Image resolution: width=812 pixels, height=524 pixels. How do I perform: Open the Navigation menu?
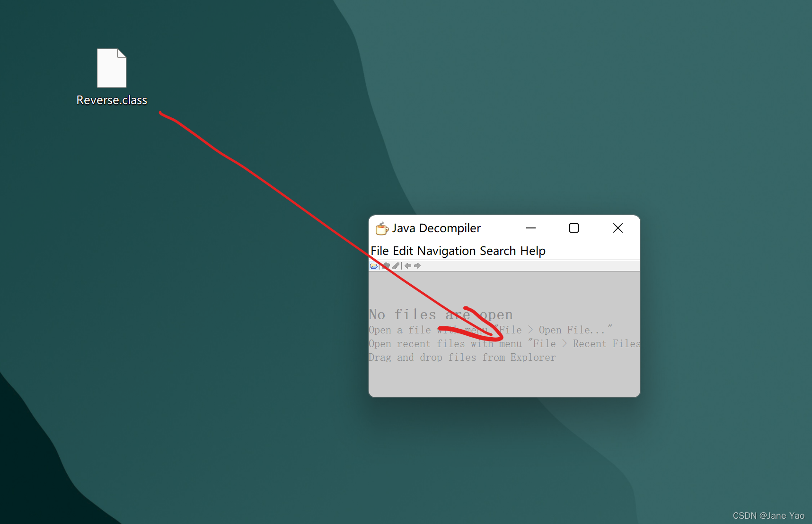click(x=447, y=251)
